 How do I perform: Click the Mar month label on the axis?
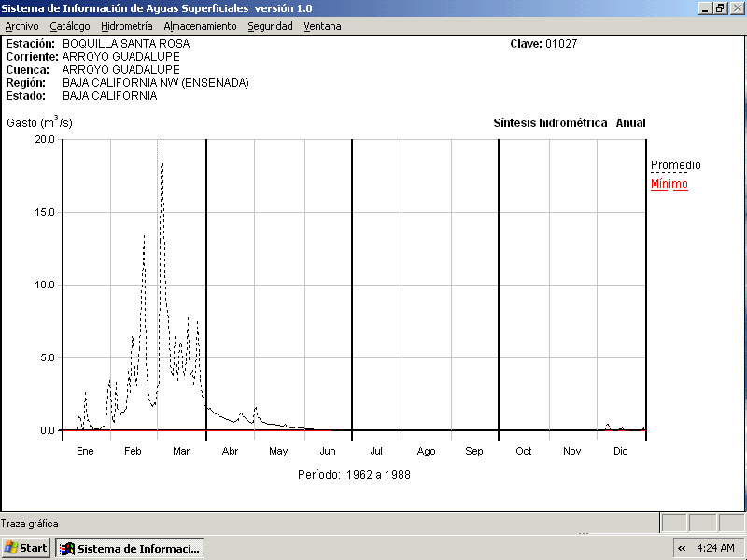point(181,452)
